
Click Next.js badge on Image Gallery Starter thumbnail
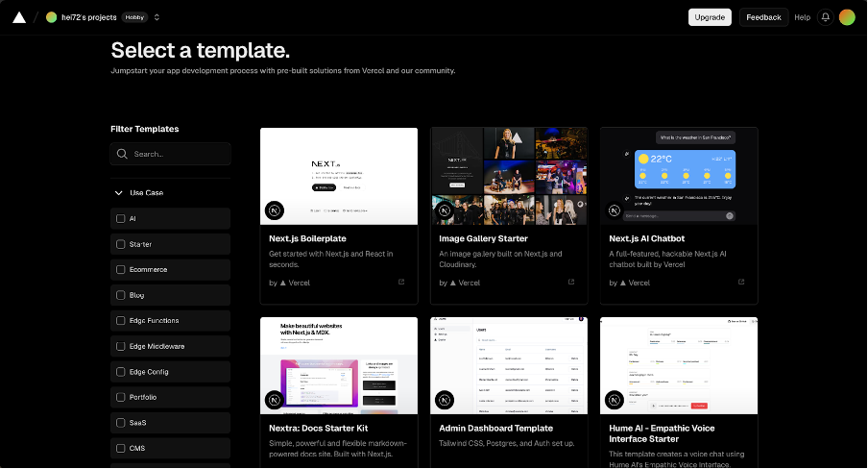coord(445,210)
